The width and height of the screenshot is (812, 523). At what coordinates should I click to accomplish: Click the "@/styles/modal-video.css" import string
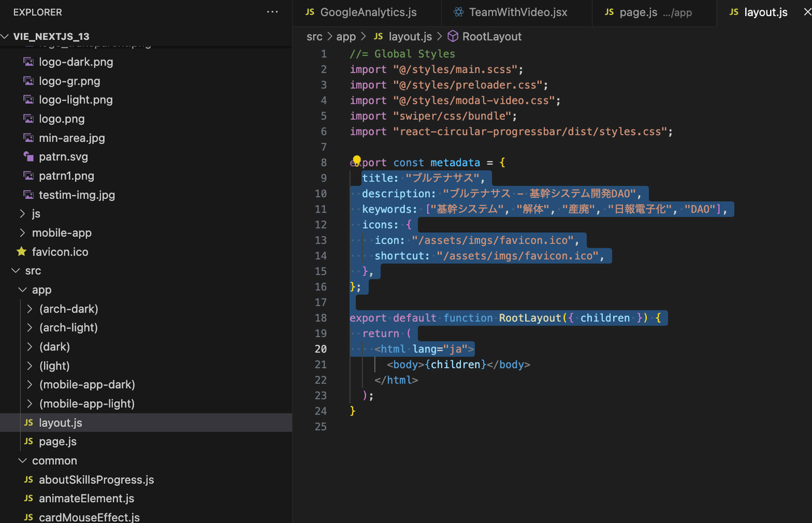click(x=474, y=101)
